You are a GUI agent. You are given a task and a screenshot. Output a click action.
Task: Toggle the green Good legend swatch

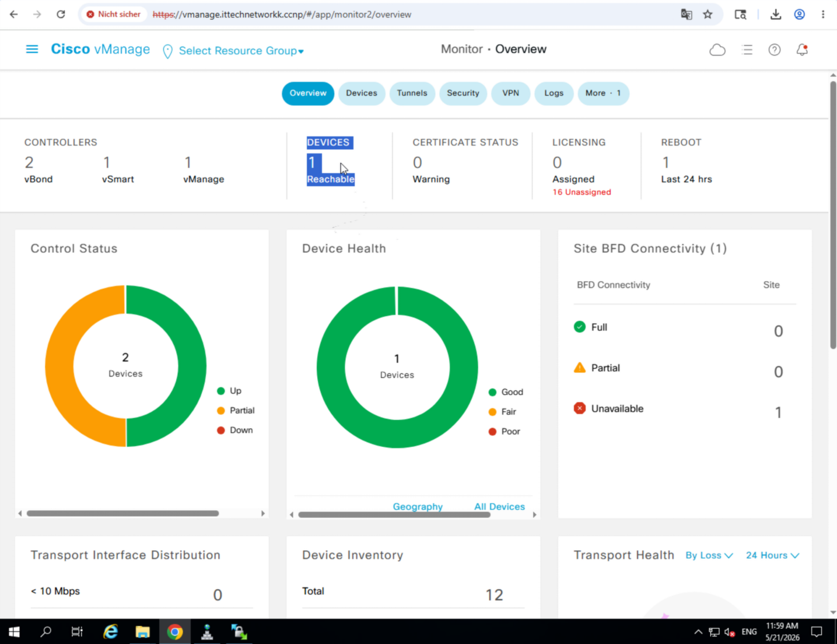pyautogui.click(x=493, y=392)
